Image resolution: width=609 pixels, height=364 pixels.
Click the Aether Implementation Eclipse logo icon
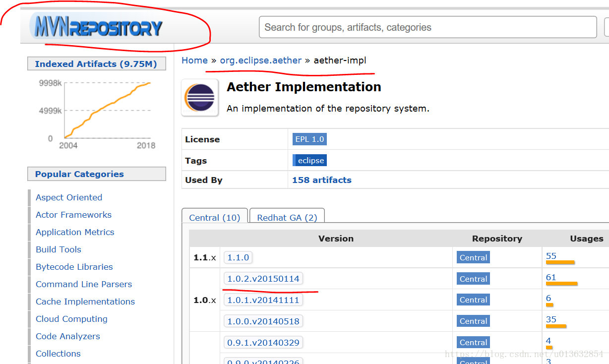[x=200, y=98]
